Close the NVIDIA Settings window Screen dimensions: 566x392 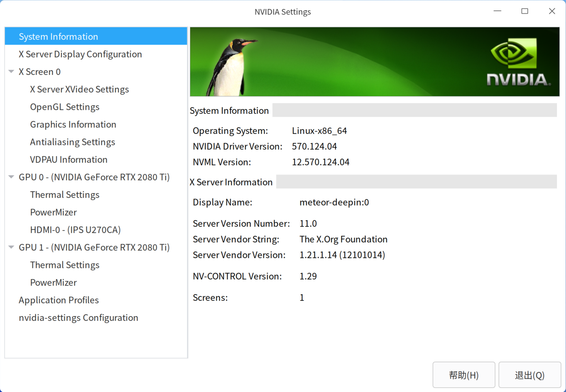[552, 11]
